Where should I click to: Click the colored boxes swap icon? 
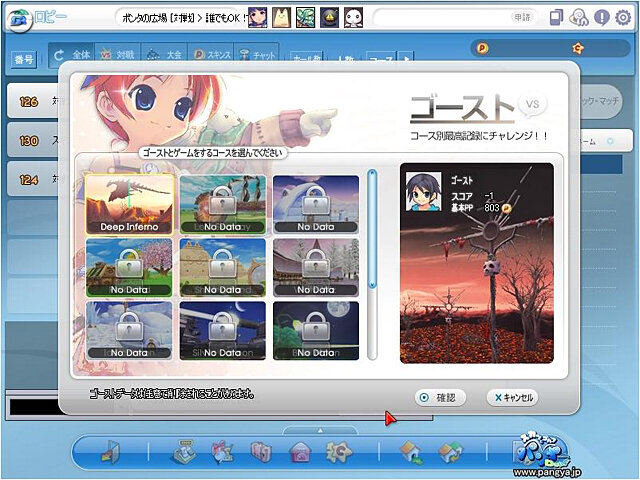[450, 452]
